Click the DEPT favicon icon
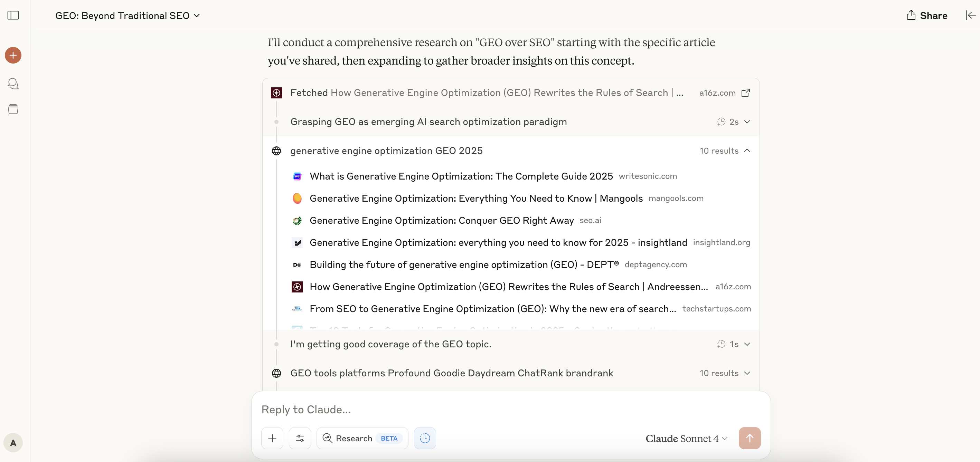This screenshot has width=980, height=462. pos(297,264)
